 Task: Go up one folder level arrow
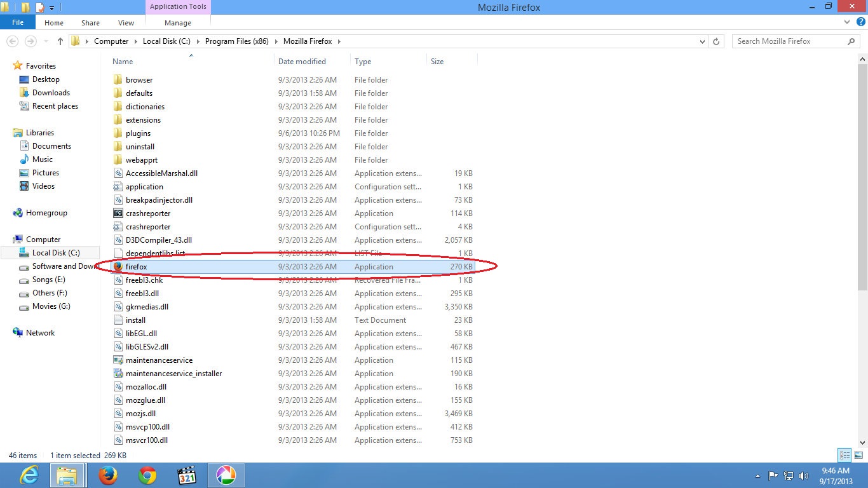pos(60,41)
